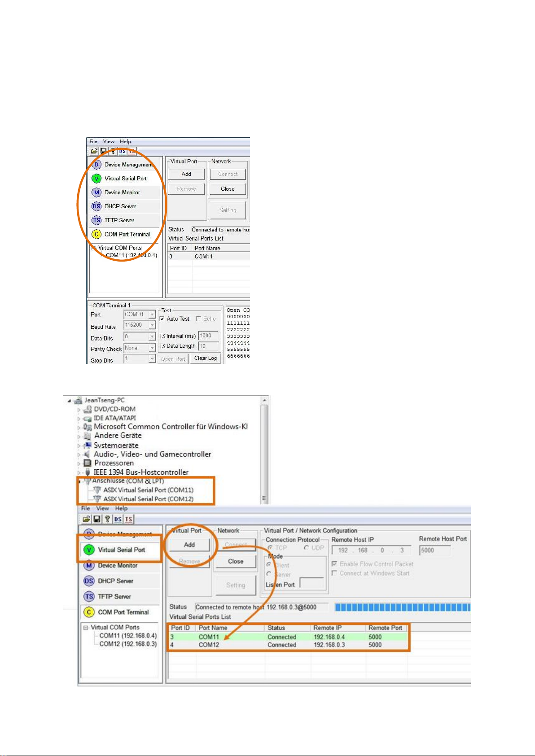The height and width of the screenshot is (756, 535).
Task: Open the Help menu in lower utility window
Action: [x=121, y=508]
